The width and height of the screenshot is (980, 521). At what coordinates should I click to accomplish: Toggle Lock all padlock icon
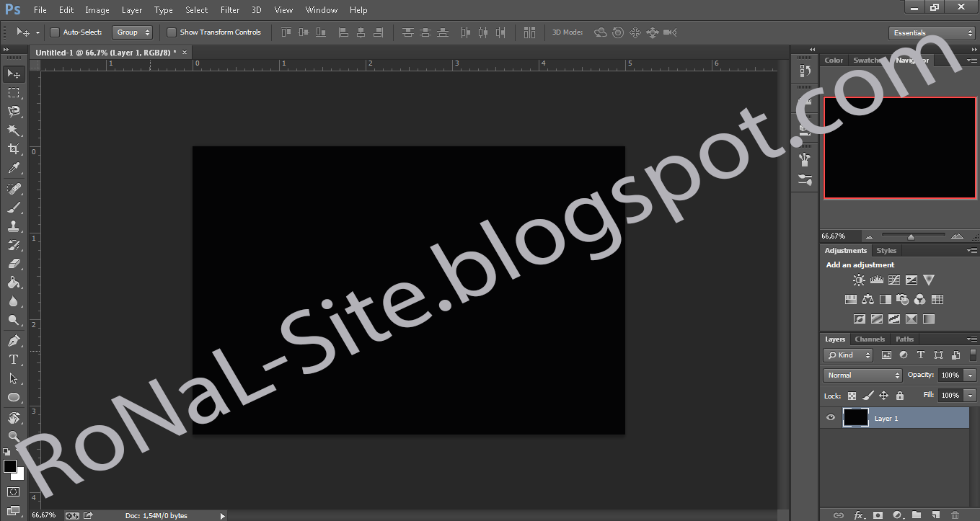[x=899, y=396]
